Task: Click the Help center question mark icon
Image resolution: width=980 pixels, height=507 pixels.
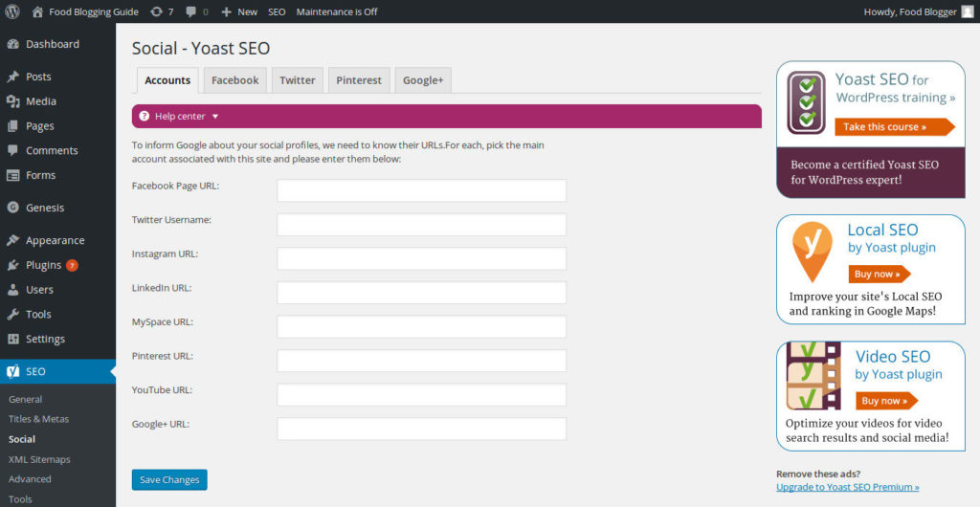Action: click(x=145, y=116)
